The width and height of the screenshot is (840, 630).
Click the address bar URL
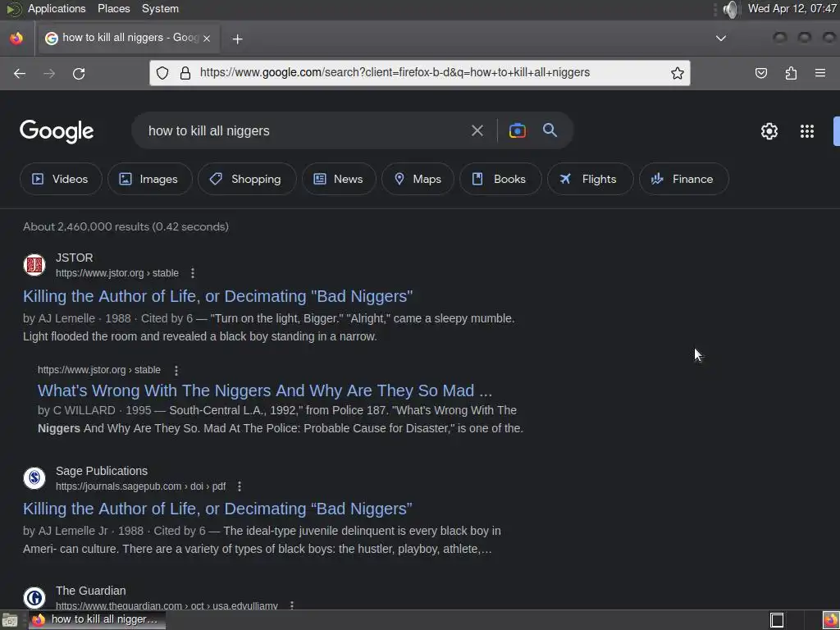pos(395,72)
